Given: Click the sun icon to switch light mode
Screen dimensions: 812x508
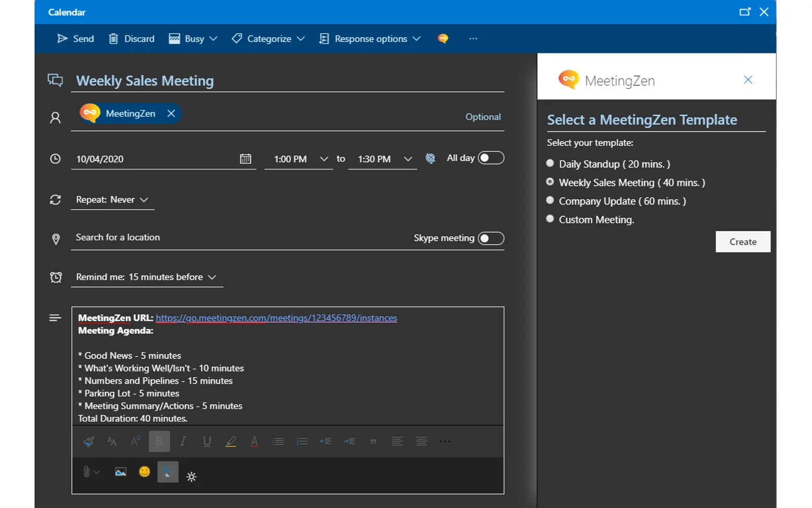Looking at the screenshot, I should pos(191,477).
